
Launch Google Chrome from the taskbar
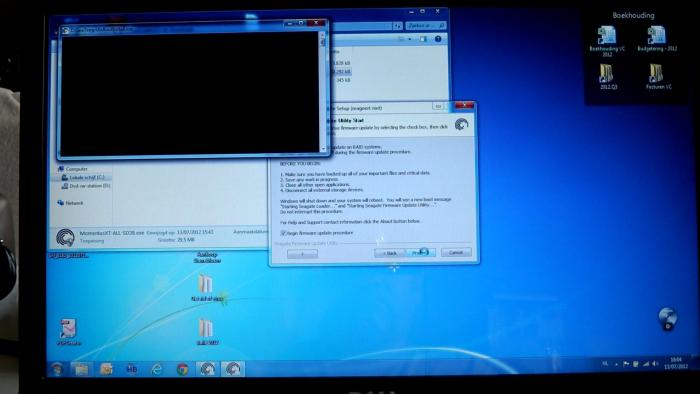point(182,369)
